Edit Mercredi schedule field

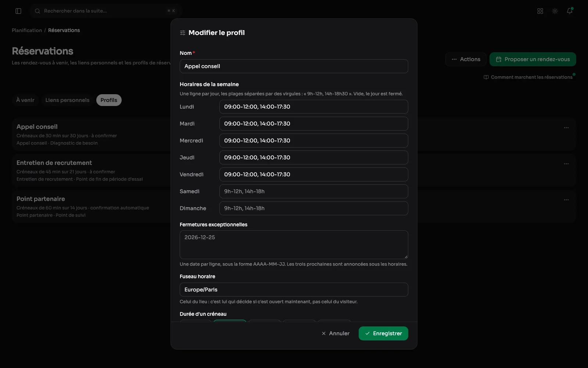tap(314, 141)
